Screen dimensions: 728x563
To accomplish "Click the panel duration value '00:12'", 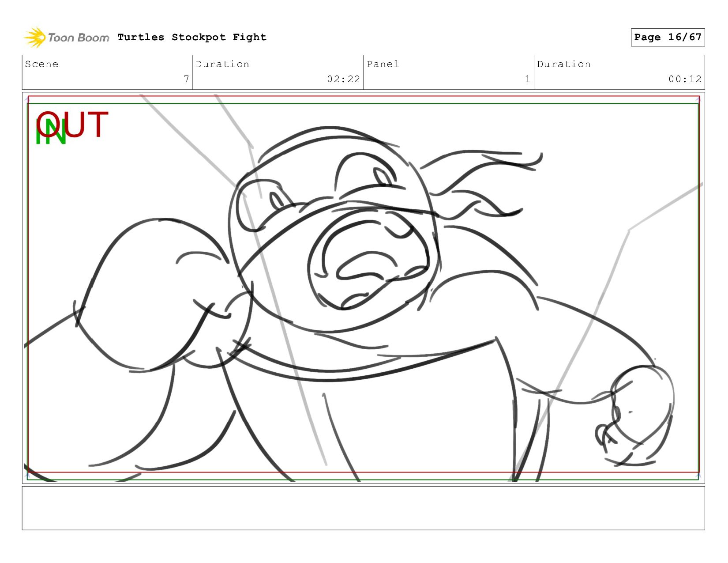I will (x=685, y=79).
